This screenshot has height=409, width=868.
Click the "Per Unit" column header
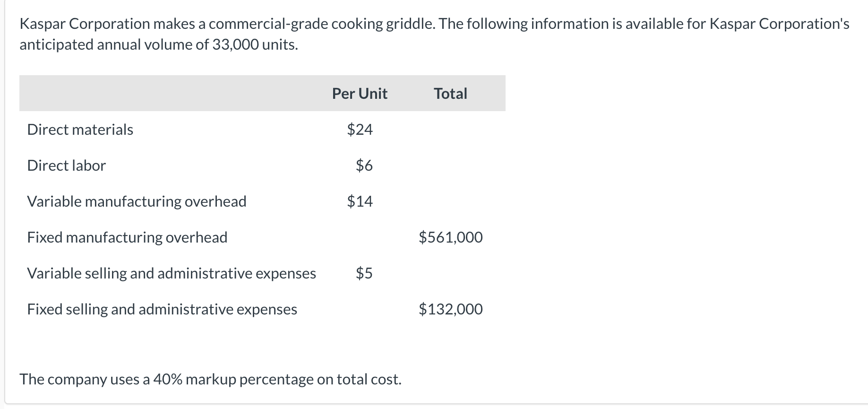tap(360, 94)
